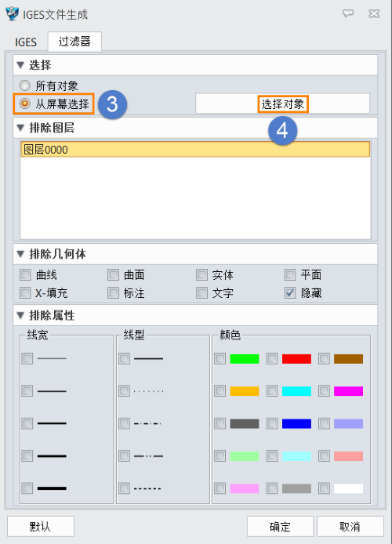Check the green color swatch box

(x=220, y=359)
